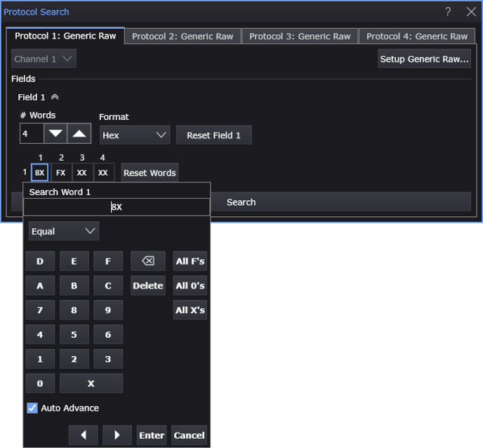Open the Channel 1 dropdown
The width and height of the screenshot is (483, 448).
tap(44, 59)
